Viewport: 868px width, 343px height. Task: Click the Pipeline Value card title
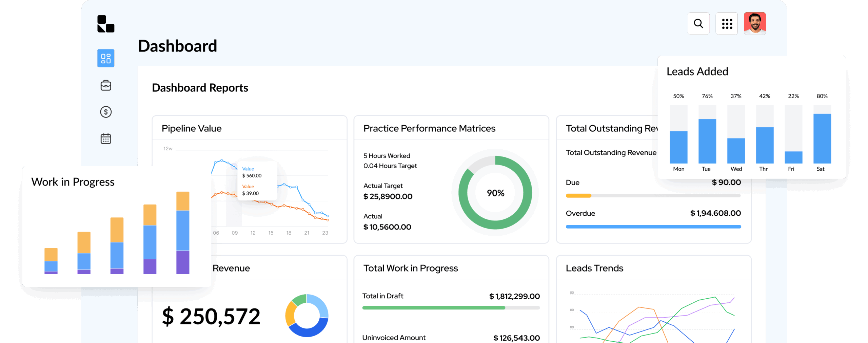192,128
